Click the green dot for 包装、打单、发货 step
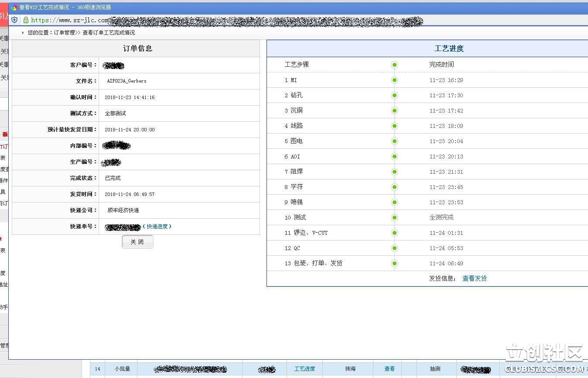 pos(394,264)
